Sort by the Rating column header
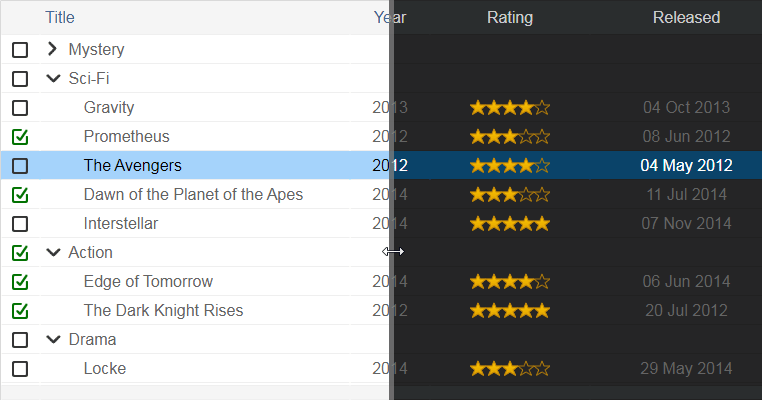Viewport: 762px width, 400px height. (x=510, y=17)
